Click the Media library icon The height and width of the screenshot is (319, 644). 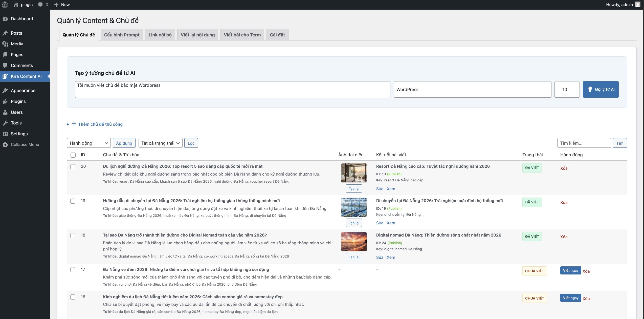[x=5, y=44]
